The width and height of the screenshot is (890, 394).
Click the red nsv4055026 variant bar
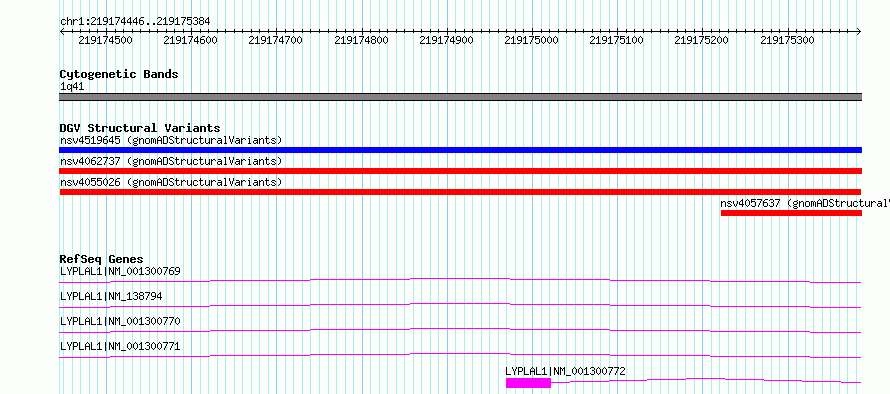[460, 192]
